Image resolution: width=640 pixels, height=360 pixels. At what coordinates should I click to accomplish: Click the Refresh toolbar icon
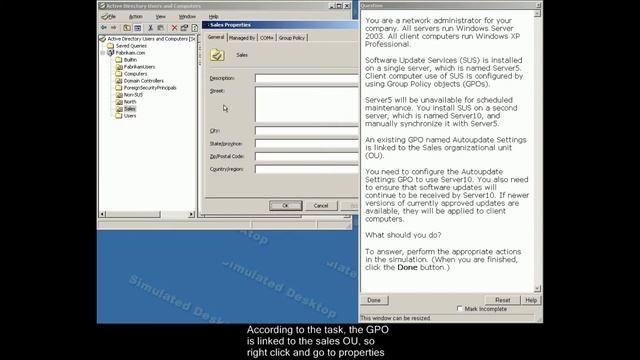click(195, 28)
